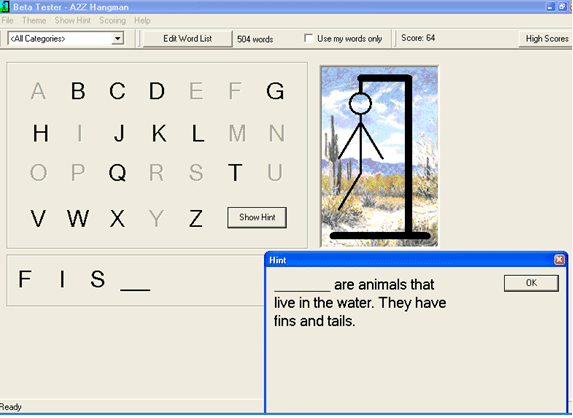Minimize the A2Z Hangman window
573x418 pixels.
(x=550, y=7)
